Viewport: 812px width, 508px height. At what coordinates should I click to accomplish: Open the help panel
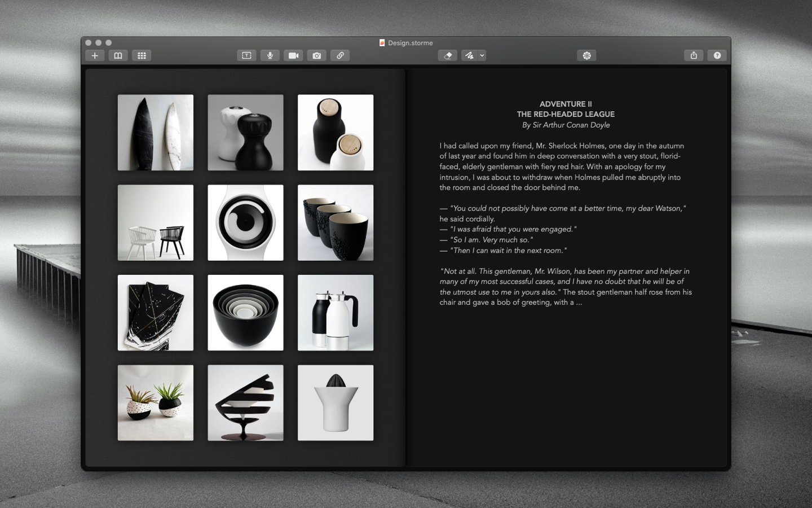[717, 55]
